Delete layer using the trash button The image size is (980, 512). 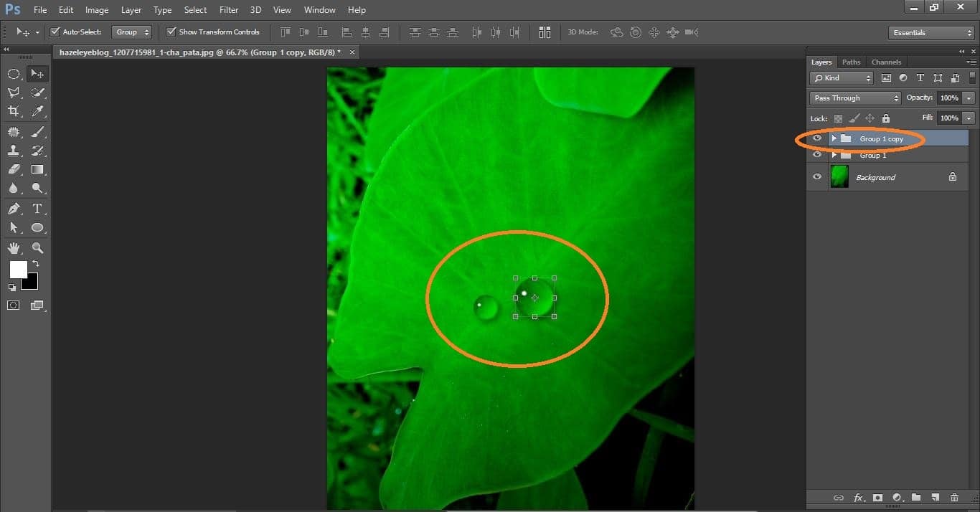point(954,497)
